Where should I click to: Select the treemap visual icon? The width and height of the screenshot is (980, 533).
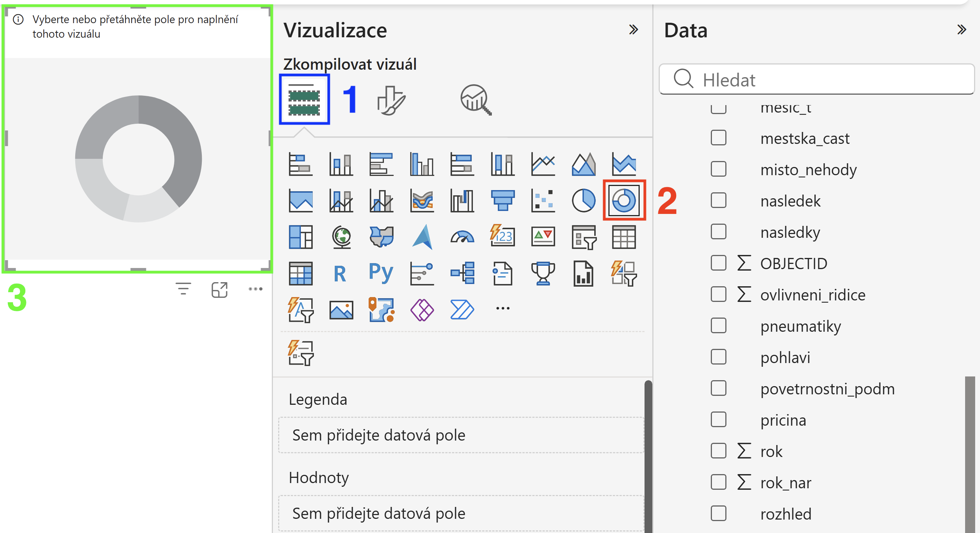(x=300, y=237)
